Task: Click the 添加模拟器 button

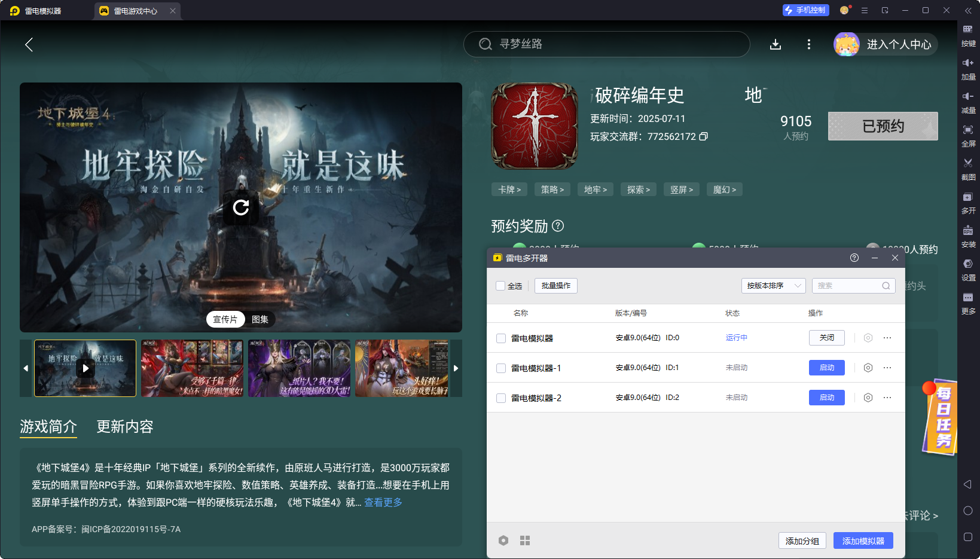Action: coord(863,540)
